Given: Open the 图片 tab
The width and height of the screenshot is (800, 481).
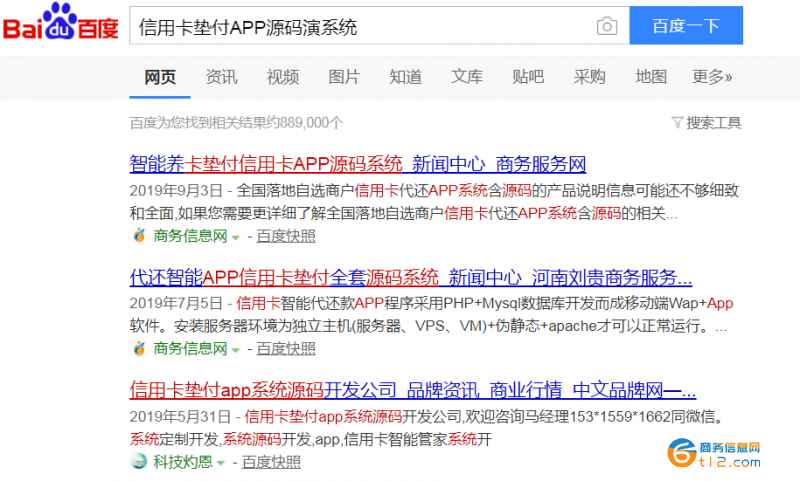Looking at the screenshot, I should [344, 77].
